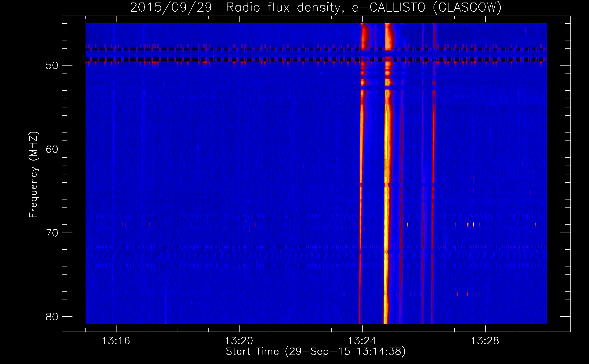Click the '13:16' time axis label
The image size is (589, 364).
(x=116, y=341)
